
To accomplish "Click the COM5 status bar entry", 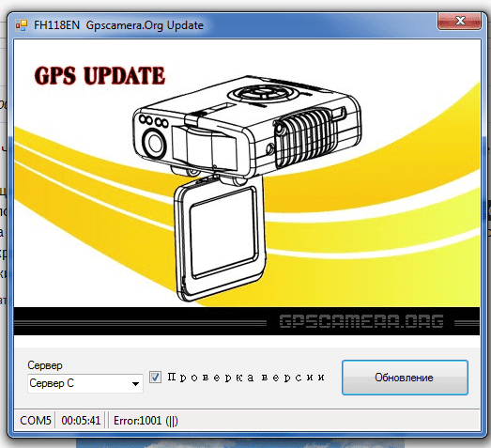I will click(36, 421).
